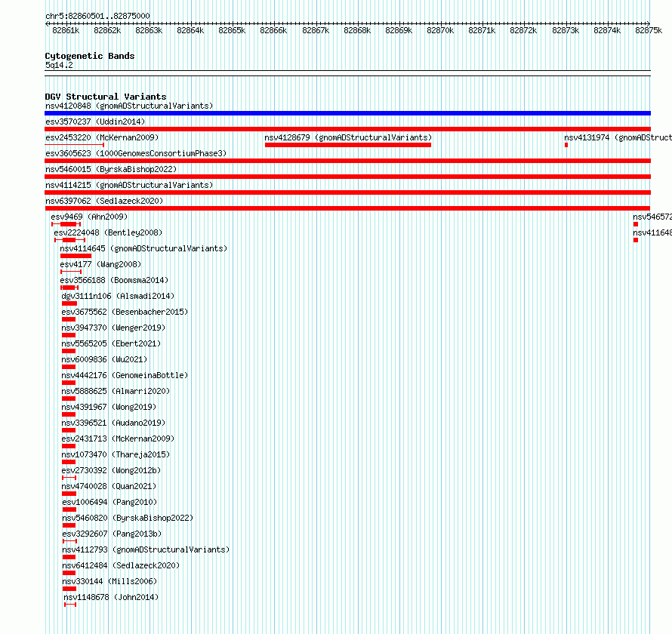Click the 82862k ruler position
Image resolution: width=672 pixels, height=634 pixels.
[107, 30]
